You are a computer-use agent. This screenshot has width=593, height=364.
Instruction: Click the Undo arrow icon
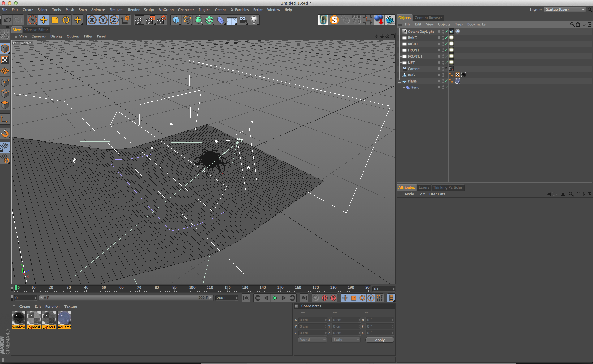[7, 20]
